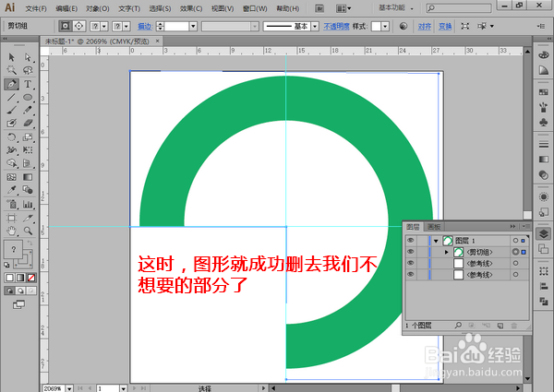Click the 样式 style swatch
Screen dimensions: 554x392
pyautogui.click(x=376, y=26)
